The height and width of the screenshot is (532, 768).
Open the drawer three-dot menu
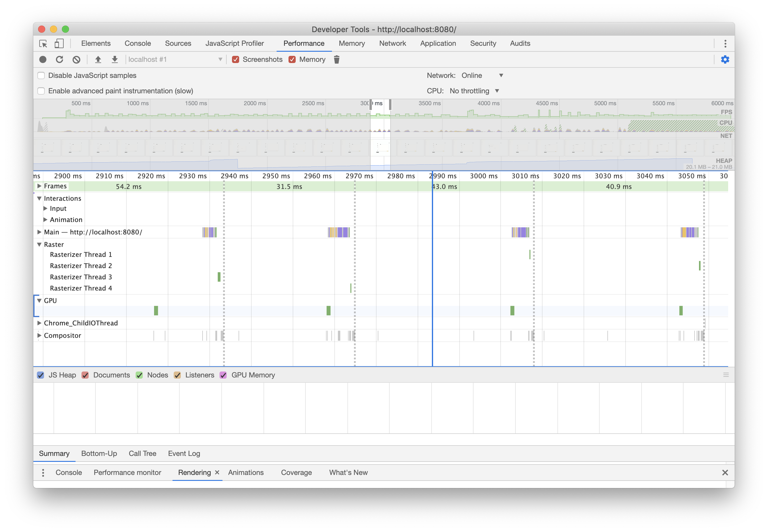(x=43, y=472)
